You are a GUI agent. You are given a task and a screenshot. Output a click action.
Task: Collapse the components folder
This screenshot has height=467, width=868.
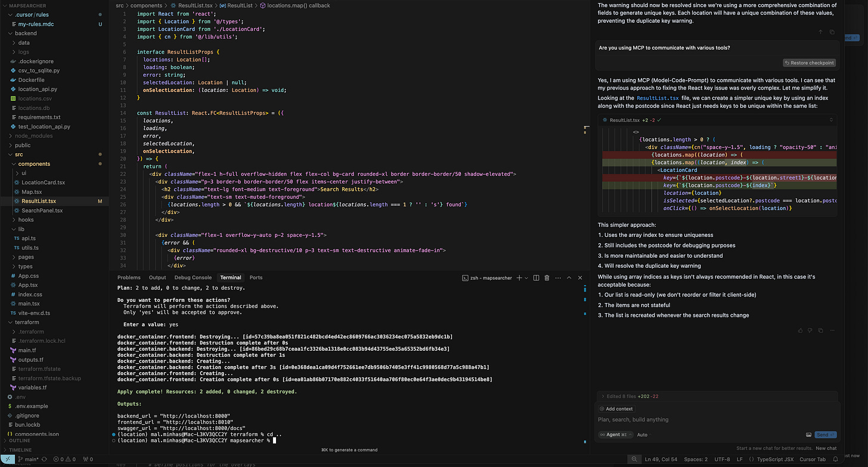point(34,164)
